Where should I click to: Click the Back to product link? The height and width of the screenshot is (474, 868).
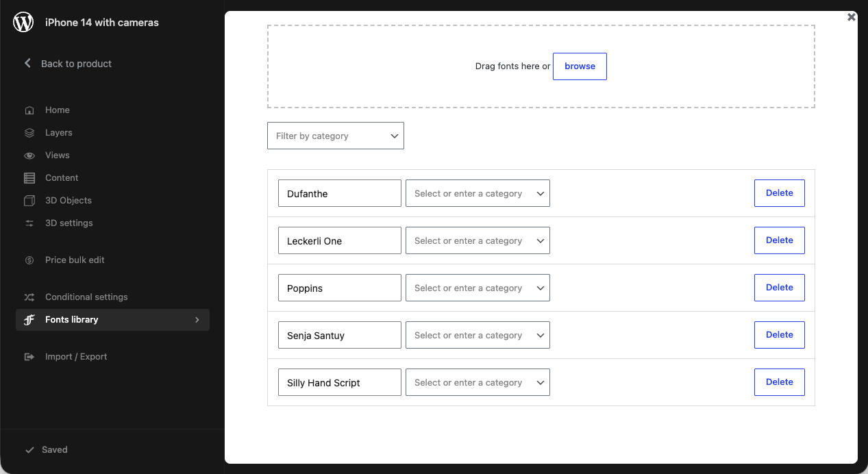coord(76,64)
